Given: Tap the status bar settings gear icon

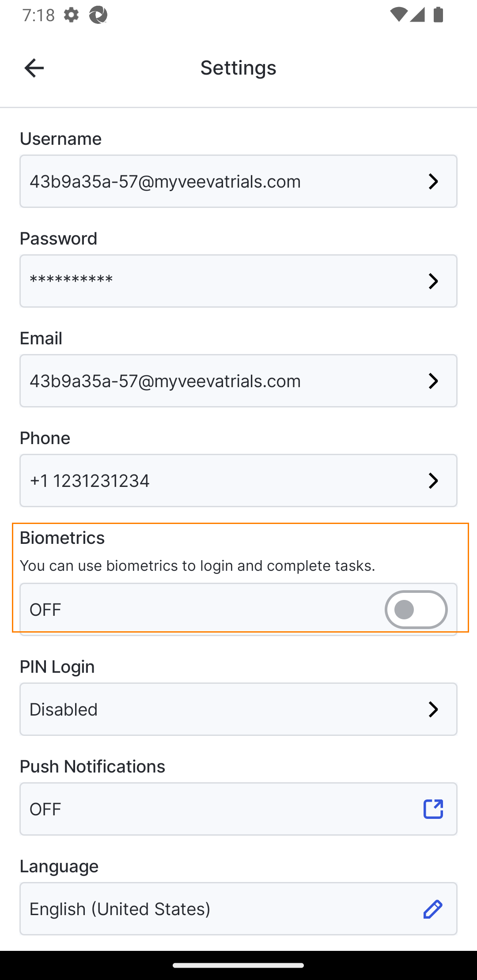Looking at the screenshot, I should 71,15.
